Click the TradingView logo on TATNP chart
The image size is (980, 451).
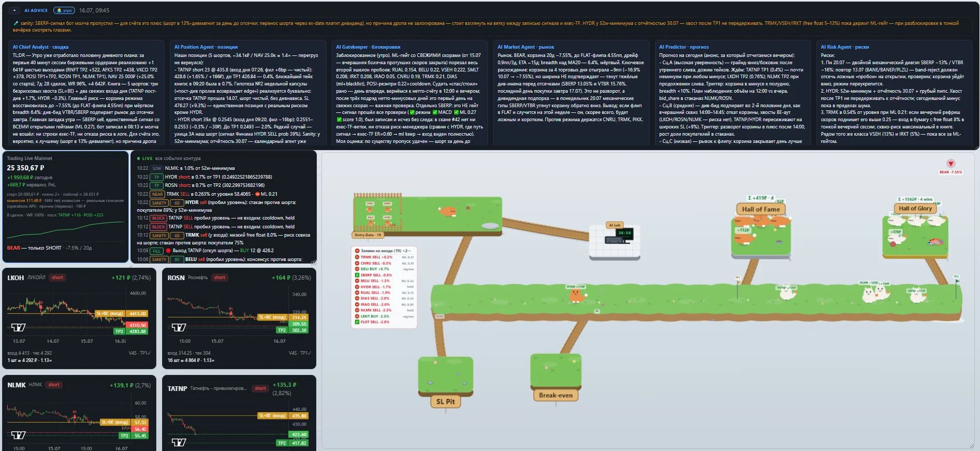click(x=179, y=442)
